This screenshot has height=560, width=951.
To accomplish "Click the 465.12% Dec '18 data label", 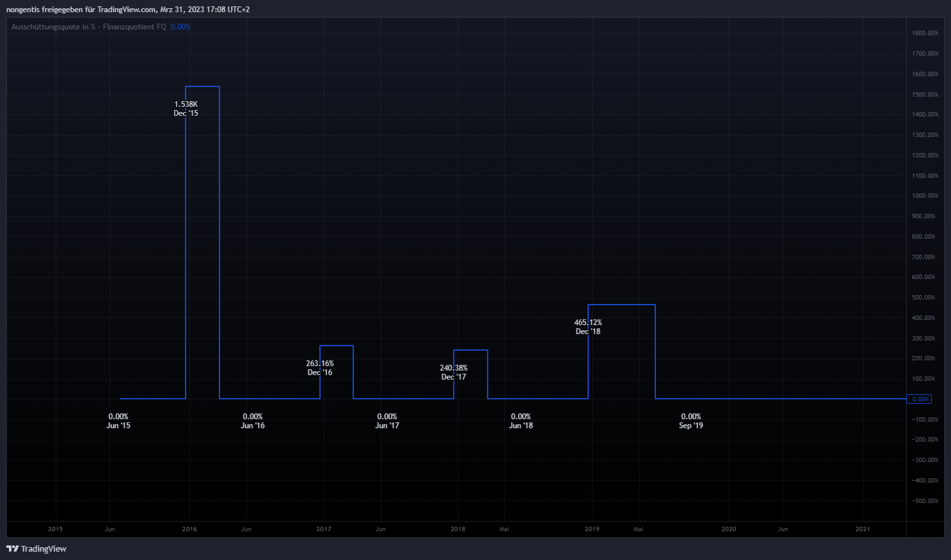I will 588,327.
